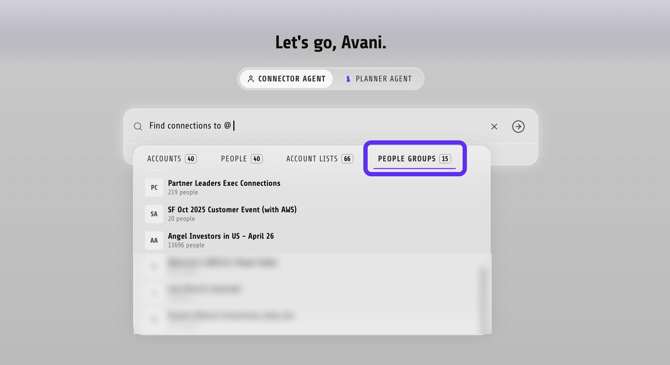This screenshot has width=670, height=365.
Task: Click the Account Lists count badge 66
Action: 347,159
